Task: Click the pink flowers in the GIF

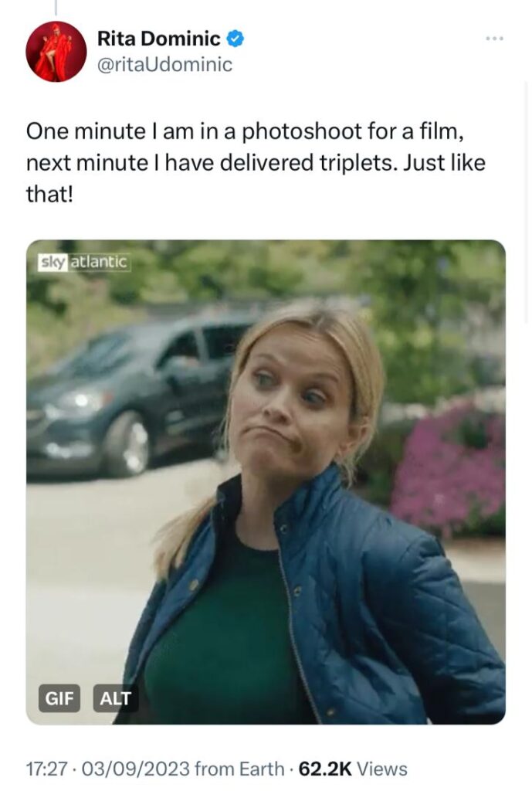Action: pyautogui.click(x=449, y=467)
